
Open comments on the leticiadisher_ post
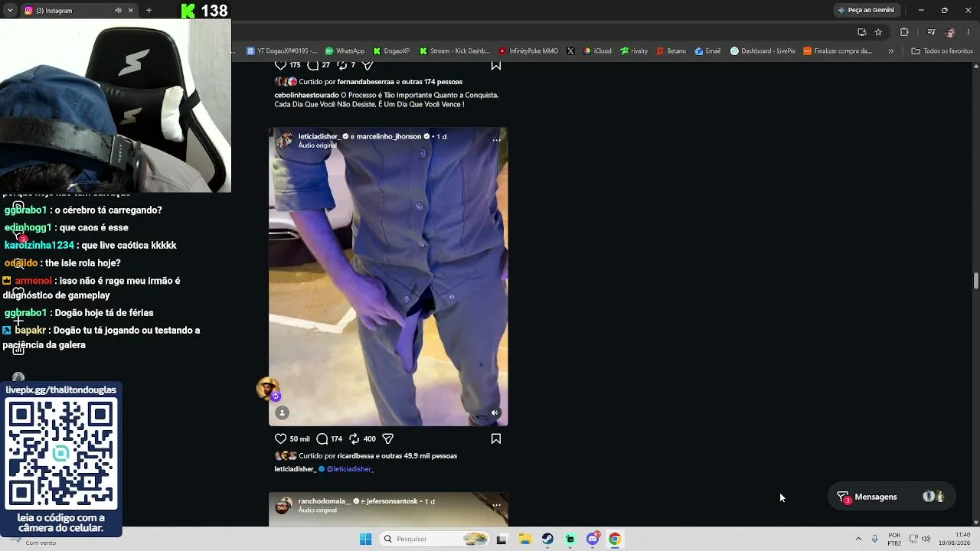point(322,439)
